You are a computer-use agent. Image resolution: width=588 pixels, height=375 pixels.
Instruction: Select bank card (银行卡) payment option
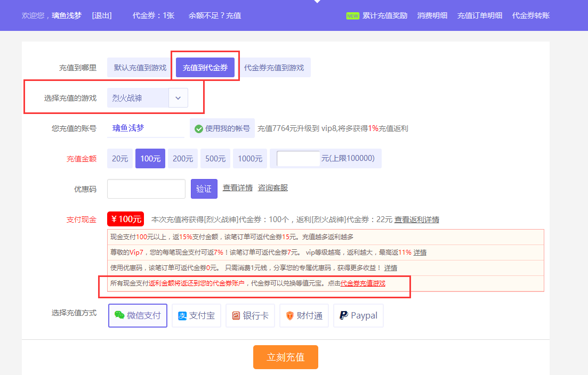[x=250, y=315]
